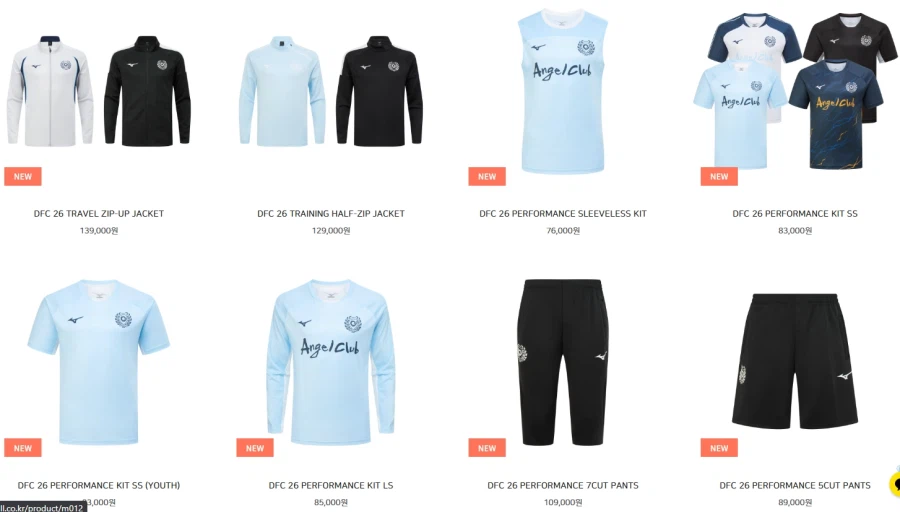View the black 7Cut pants image
Screen dimensions: 900x512
click(562, 362)
